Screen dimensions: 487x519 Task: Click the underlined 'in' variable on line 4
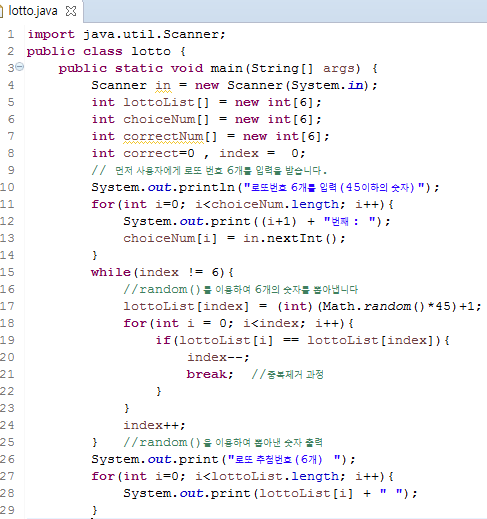(x=163, y=86)
